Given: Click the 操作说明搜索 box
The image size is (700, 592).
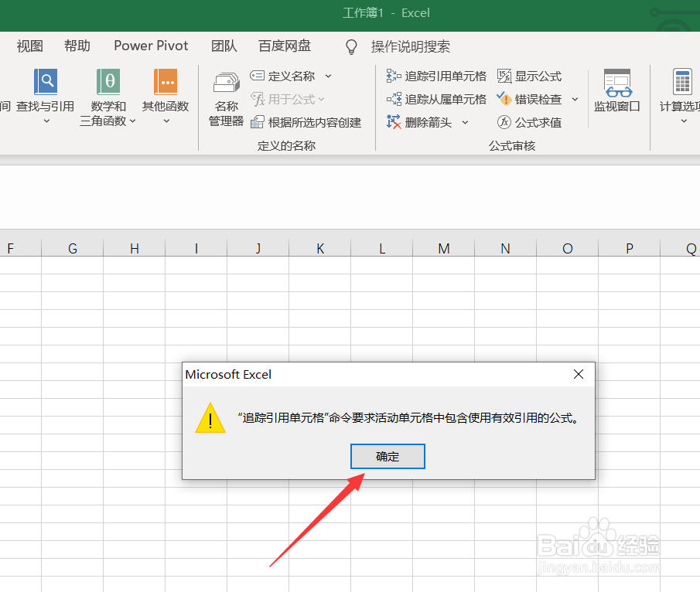Looking at the screenshot, I should click(x=410, y=46).
